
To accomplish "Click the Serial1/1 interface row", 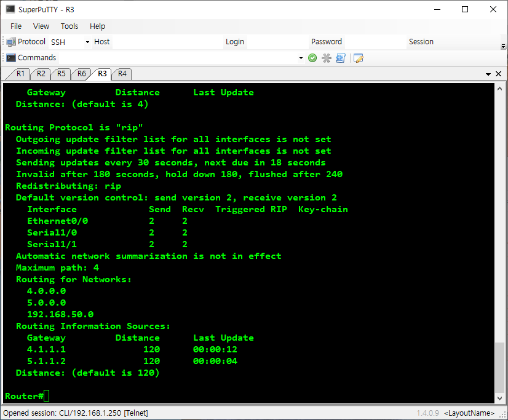I will pyautogui.click(x=107, y=245).
